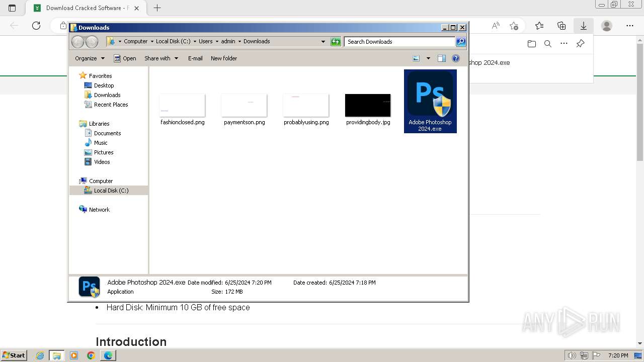Open a new browser tab with plus icon

157,8
